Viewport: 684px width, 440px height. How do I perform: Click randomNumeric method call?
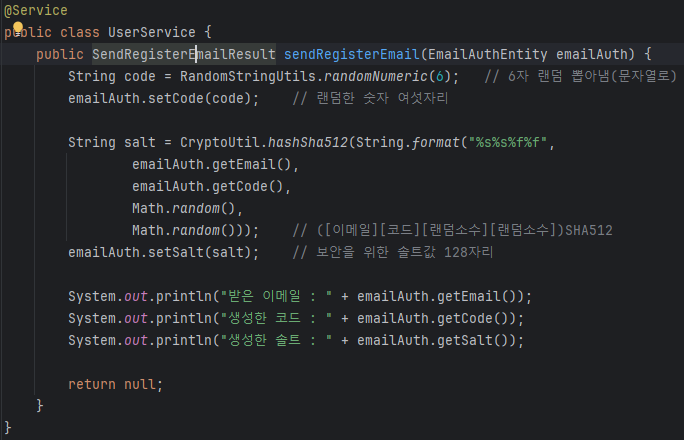coord(376,77)
